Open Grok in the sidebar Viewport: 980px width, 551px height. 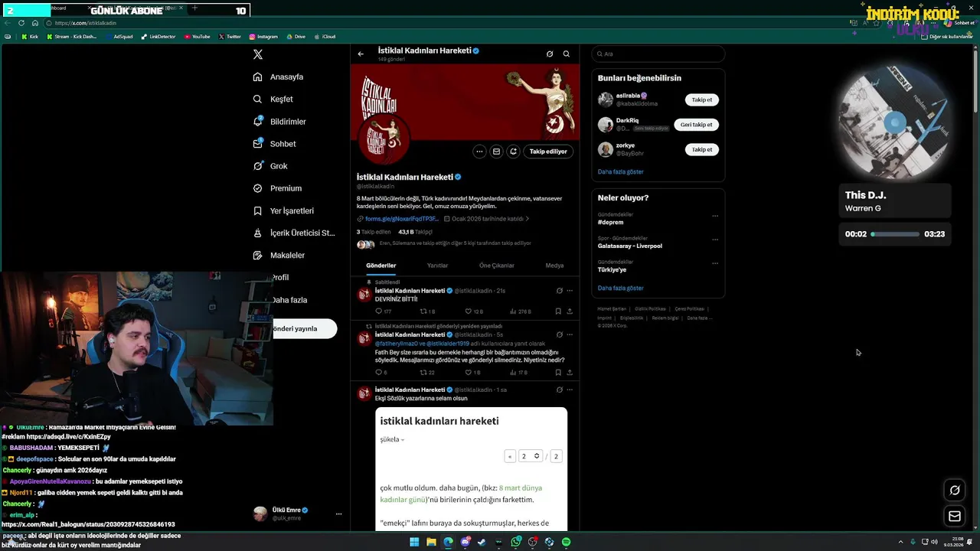point(270,166)
